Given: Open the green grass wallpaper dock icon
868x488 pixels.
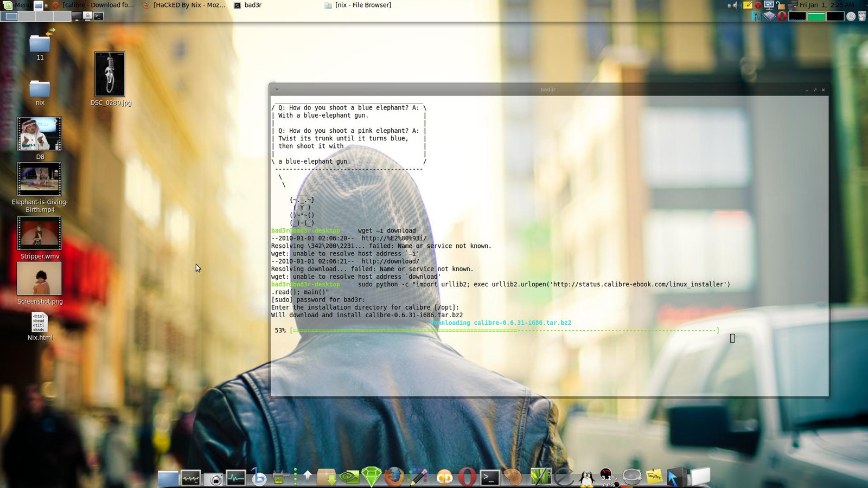Looking at the screenshot, I should click(540, 477).
